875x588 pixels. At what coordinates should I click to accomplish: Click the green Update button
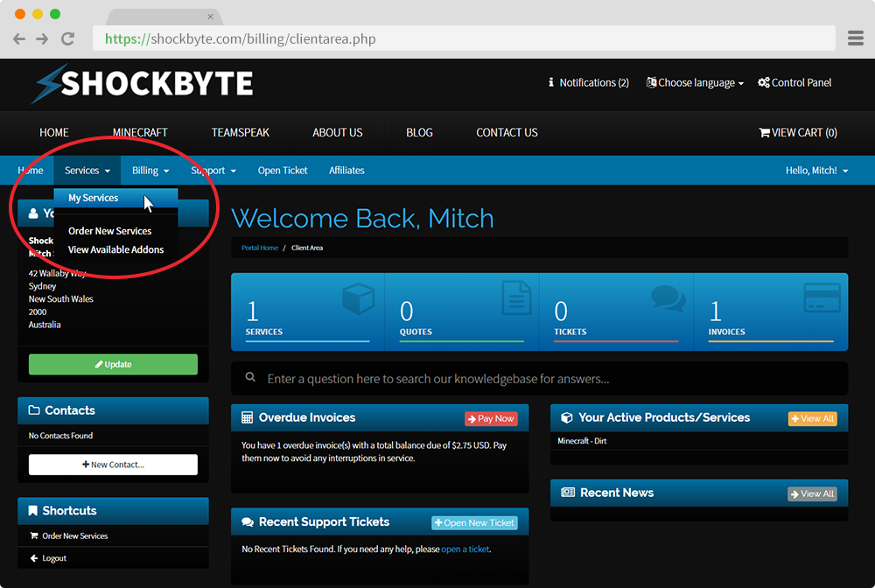click(x=113, y=364)
